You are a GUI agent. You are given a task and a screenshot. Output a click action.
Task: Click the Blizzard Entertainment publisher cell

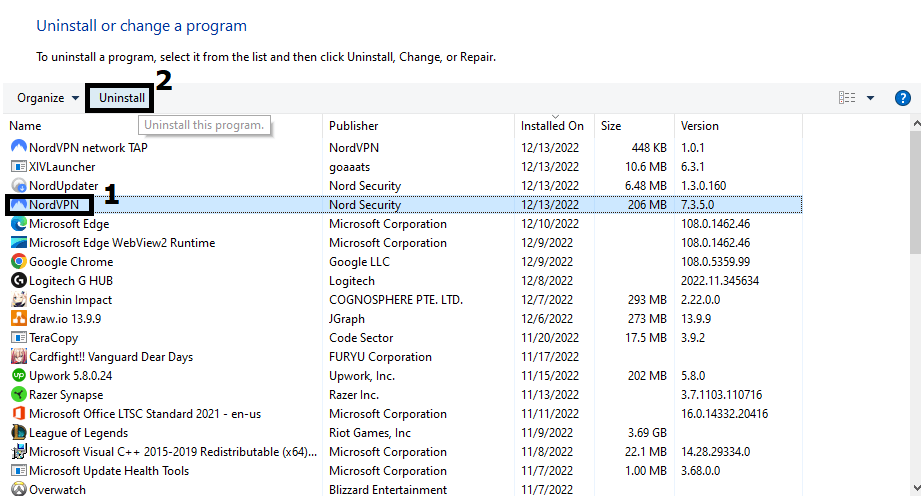388,490
